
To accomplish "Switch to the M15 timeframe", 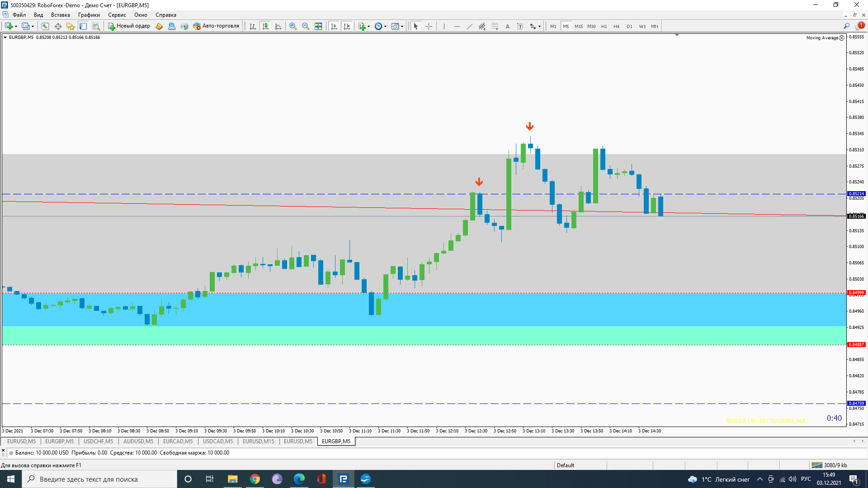I will (x=579, y=26).
